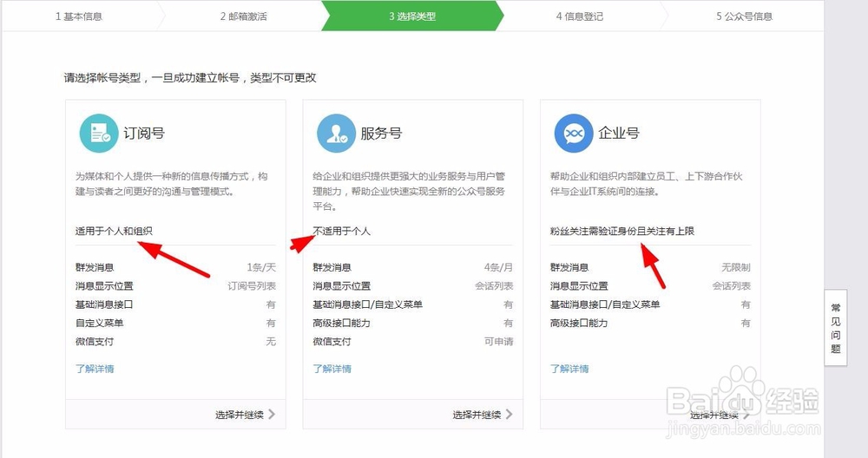Open 了解详情 link under 订阅号
This screenshot has width=868, height=458.
[x=95, y=369]
